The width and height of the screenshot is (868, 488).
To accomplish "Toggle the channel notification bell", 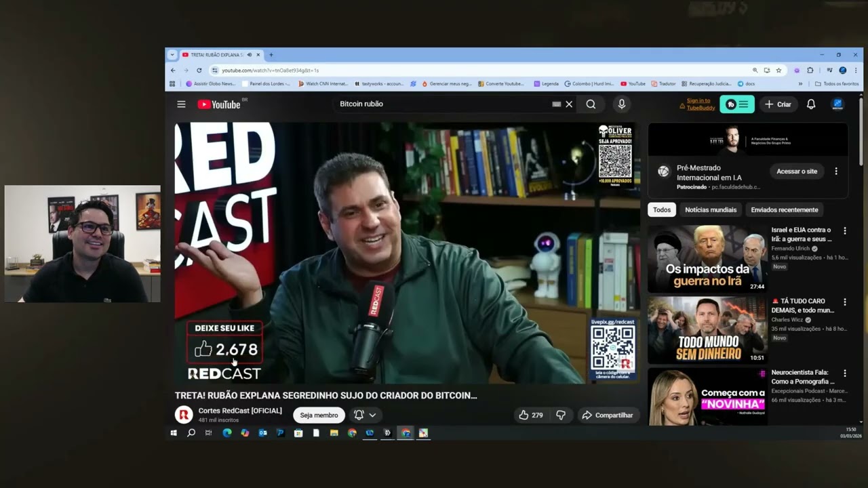I will (x=359, y=415).
